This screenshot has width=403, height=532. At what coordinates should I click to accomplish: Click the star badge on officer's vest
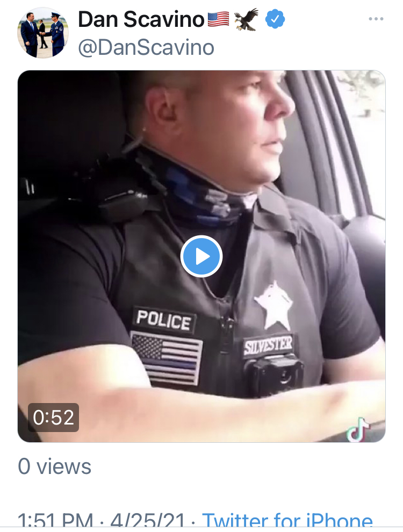click(x=274, y=305)
